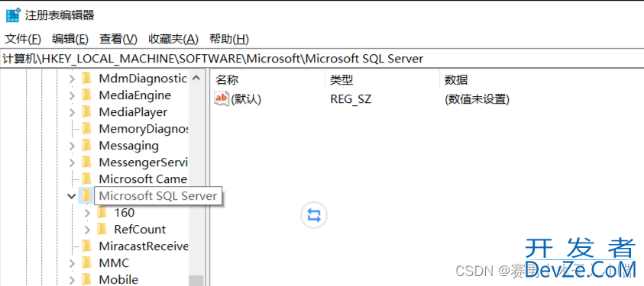The width and height of the screenshot is (644, 286).
Task: Click the blue sync circular icon
Action: point(314,215)
